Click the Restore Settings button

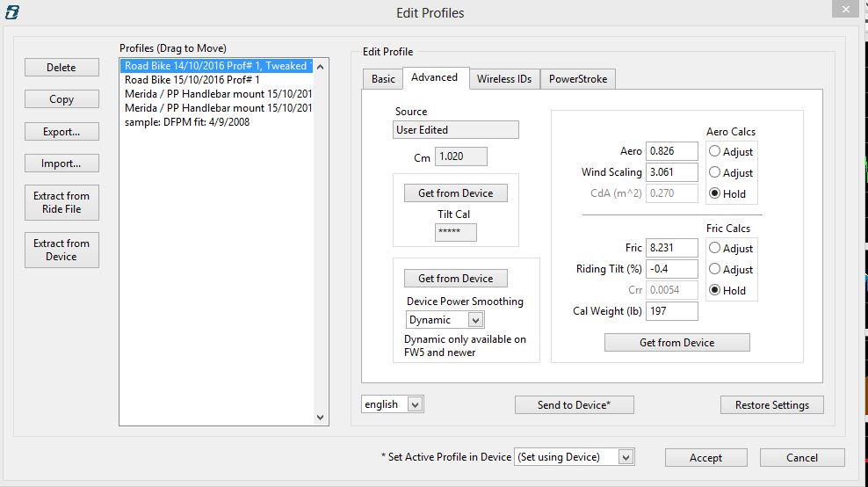point(771,405)
